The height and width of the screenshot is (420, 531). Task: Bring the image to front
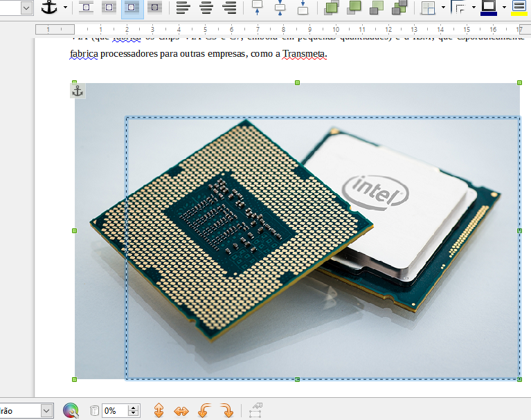pyautogui.click(x=331, y=8)
